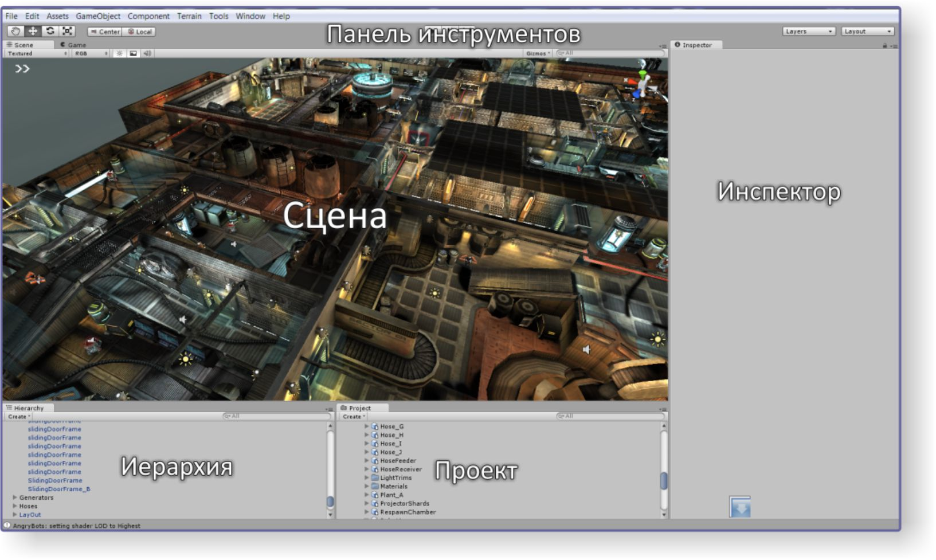
Task: Toggle scene lighting sun icon in Scene bar
Action: (119, 53)
